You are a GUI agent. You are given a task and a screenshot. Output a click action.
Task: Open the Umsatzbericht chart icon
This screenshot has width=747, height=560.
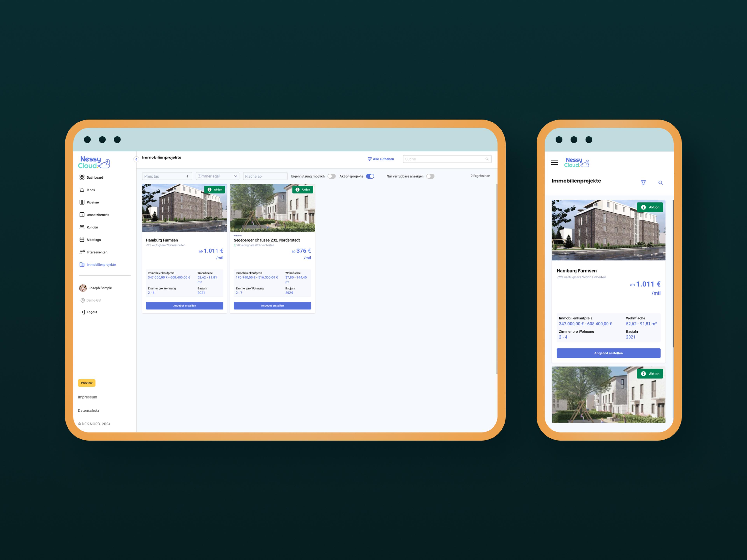click(x=82, y=215)
